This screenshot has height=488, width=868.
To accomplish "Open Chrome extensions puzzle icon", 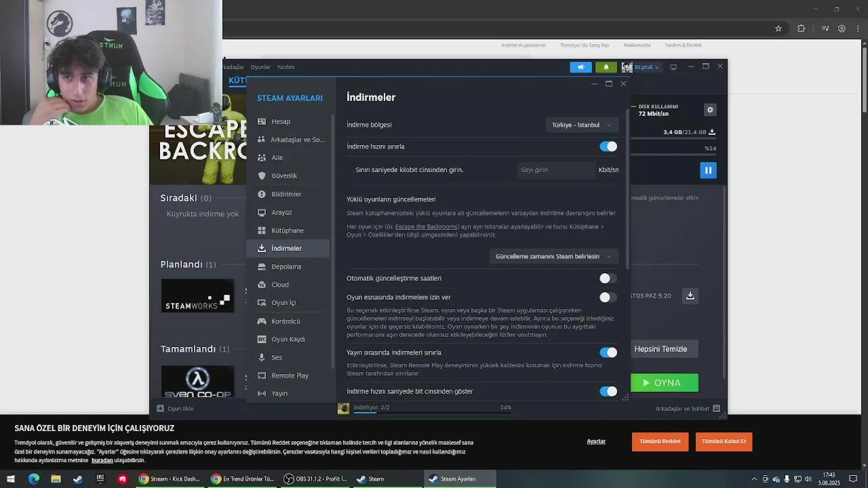I will click(x=801, y=28).
